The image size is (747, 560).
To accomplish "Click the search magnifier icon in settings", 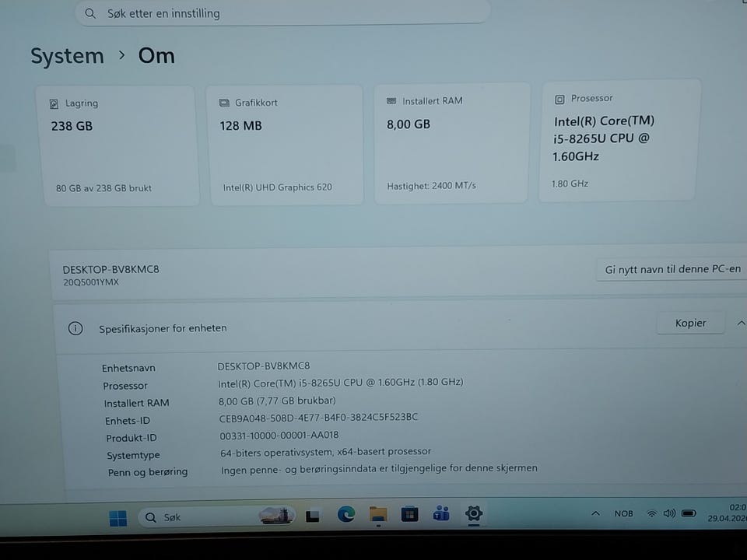I will click(x=90, y=13).
